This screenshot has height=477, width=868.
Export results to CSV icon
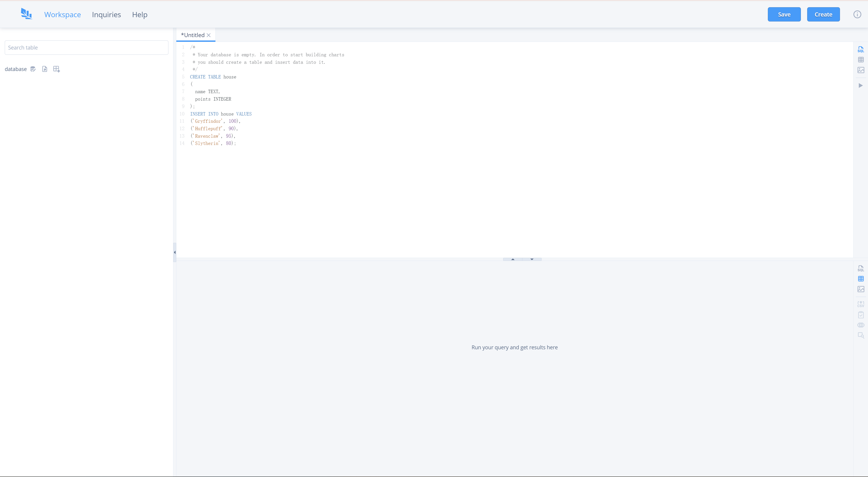point(861,304)
